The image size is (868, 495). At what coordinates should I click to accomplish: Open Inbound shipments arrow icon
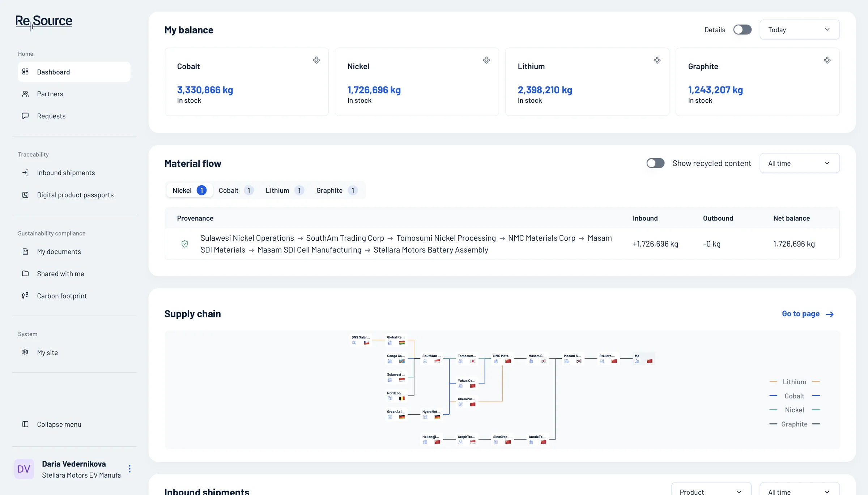coord(25,173)
